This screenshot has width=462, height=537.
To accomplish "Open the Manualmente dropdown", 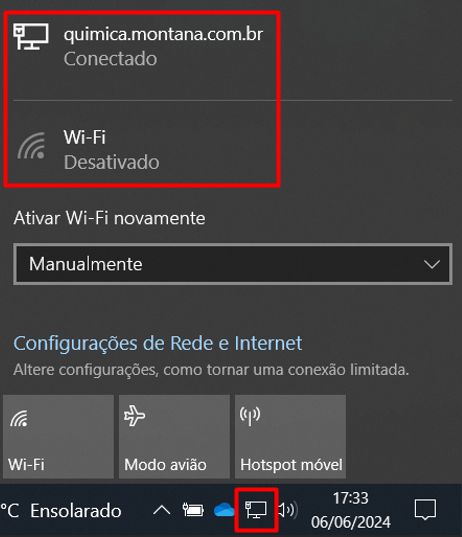I will tap(233, 264).
